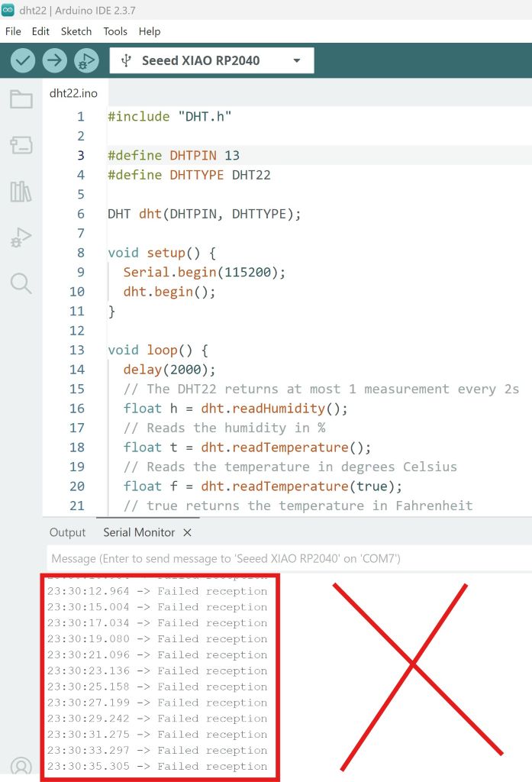This screenshot has width=532, height=782.
Task: Click on float t = dht.readTemperature(); line
Action: pyautogui.click(x=247, y=448)
